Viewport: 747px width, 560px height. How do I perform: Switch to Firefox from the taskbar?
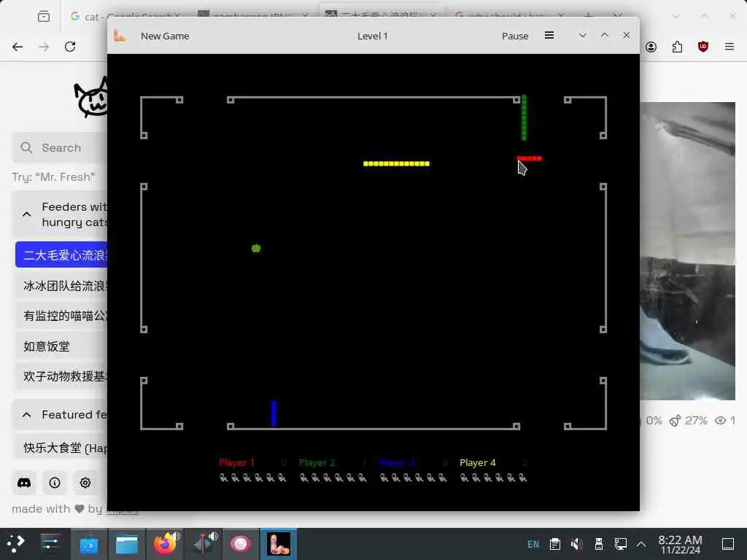[x=165, y=544]
